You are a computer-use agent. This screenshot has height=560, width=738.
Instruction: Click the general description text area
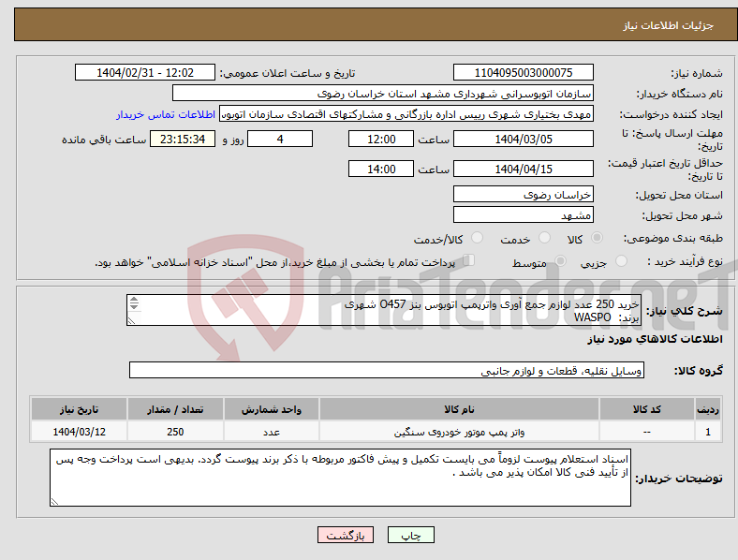(x=384, y=310)
